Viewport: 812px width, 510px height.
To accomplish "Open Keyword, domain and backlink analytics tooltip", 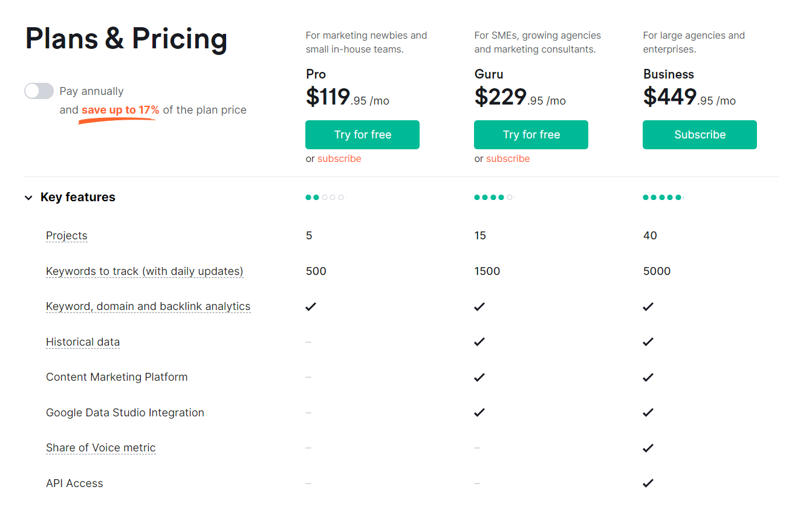I will tap(148, 306).
